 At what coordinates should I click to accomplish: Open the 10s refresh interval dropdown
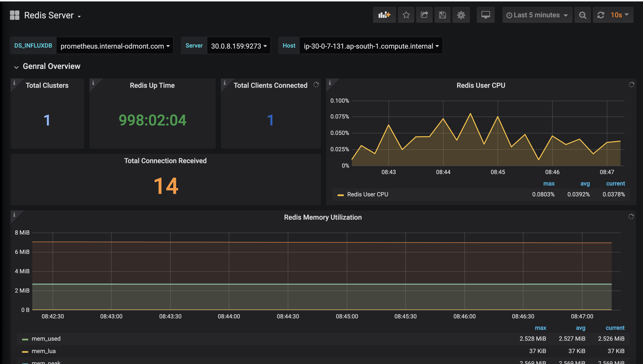(619, 15)
